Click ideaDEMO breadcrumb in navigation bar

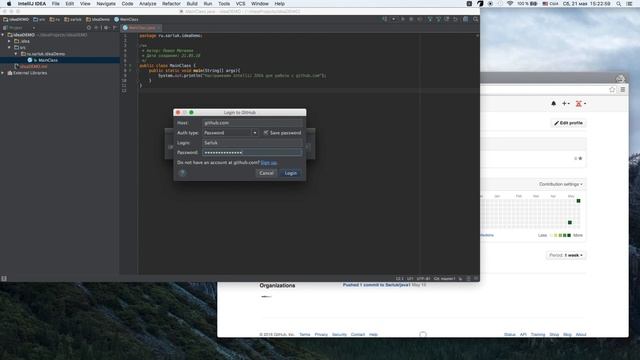(16, 19)
